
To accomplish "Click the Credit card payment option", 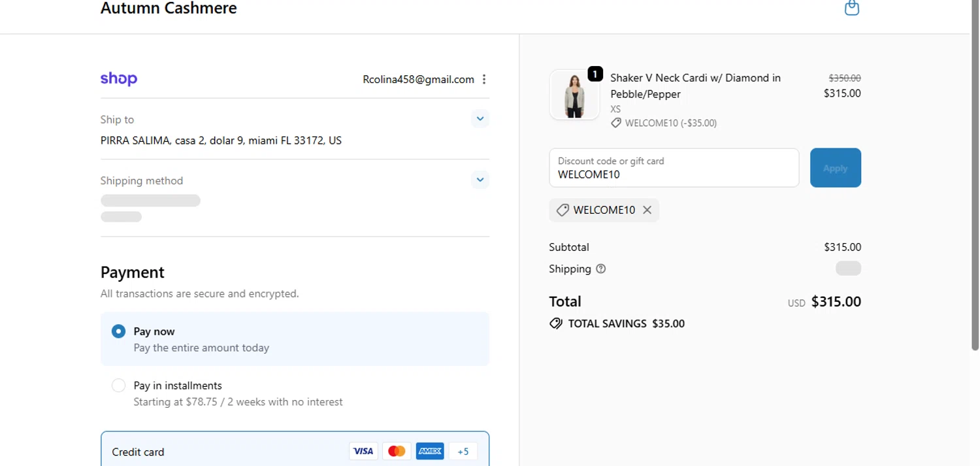I will [295, 450].
